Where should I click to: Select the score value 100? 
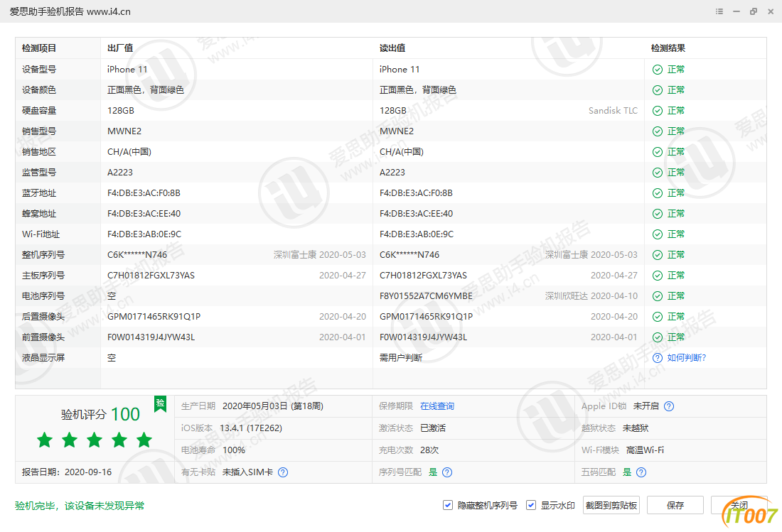[125, 414]
